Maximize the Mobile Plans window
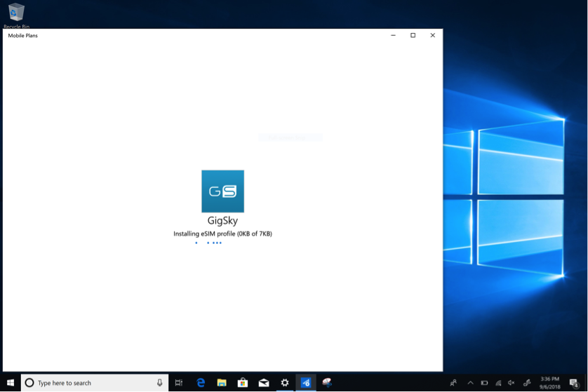Viewport: 588px width, 392px height. 413,35
